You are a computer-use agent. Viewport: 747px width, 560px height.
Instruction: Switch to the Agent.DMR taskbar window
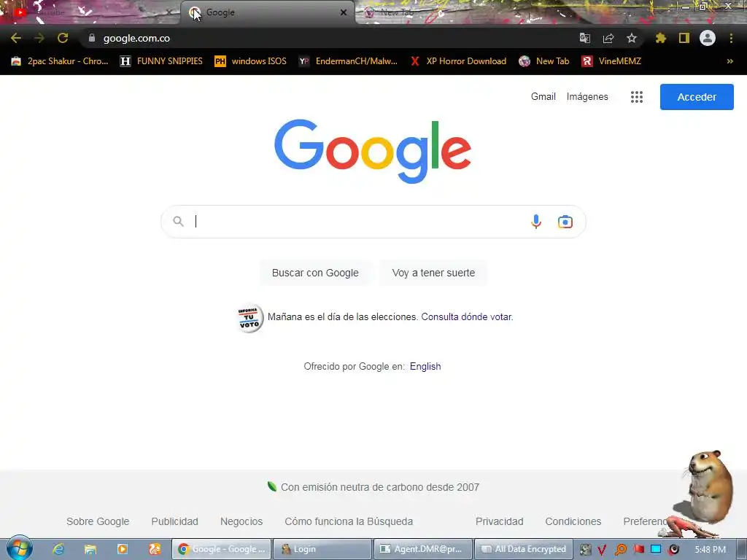point(423,549)
